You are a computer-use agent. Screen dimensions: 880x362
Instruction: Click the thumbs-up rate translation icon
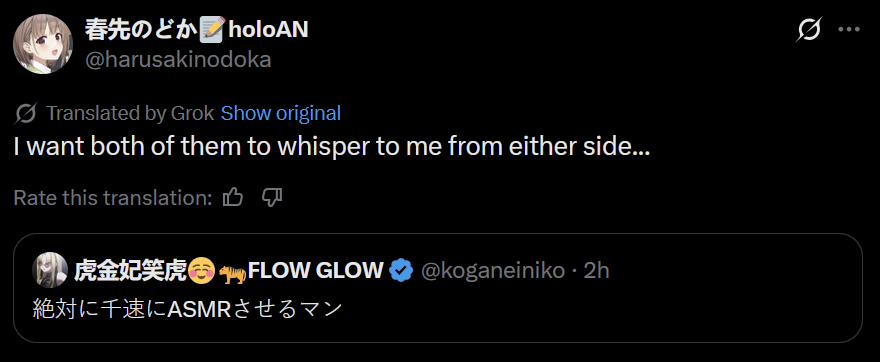[233, 198]
